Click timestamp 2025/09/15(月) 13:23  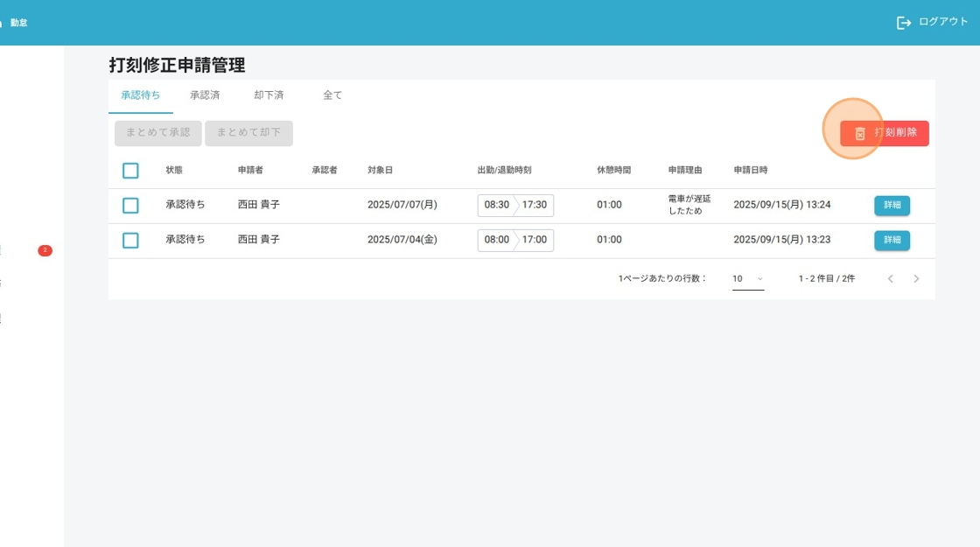click(x=782, y=240)
